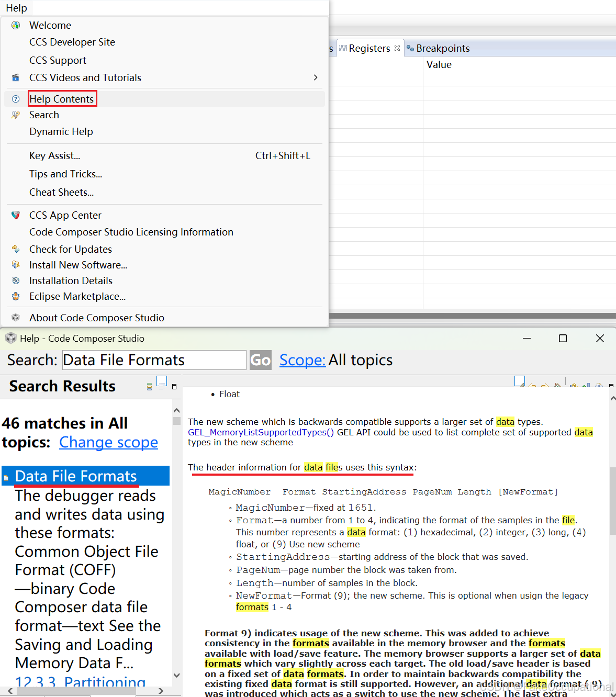Expand CCS Videos and Tutorials submenu arrow
Screen dimensions: 616x697
click(316, 77)
